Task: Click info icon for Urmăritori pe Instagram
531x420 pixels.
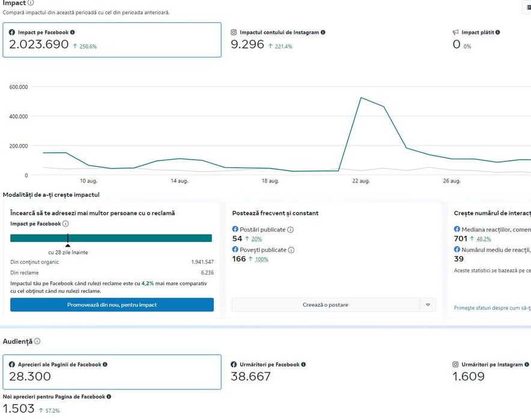Action: pyautogui.click(x=527, y=364)
